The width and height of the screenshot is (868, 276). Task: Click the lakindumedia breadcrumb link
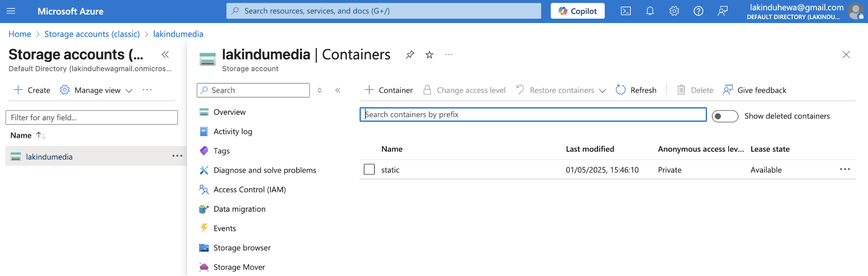click(x=178, y=34)
